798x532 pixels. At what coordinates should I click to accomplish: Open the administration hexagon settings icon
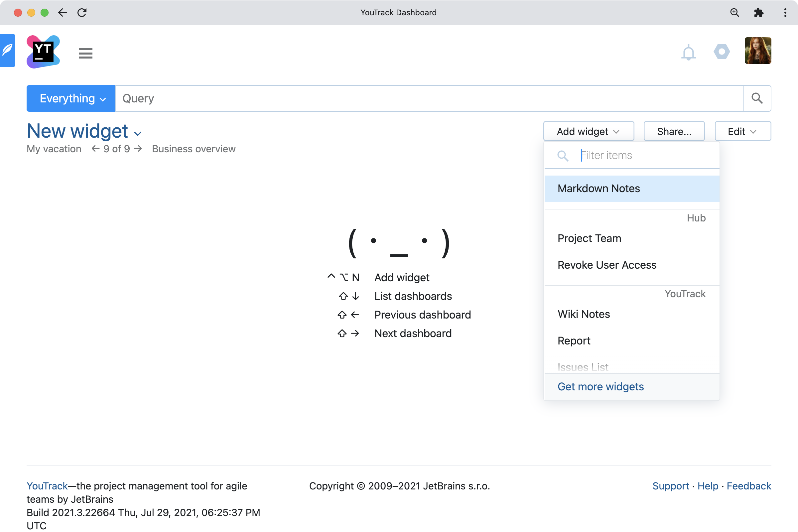click(x=722, y=52)
